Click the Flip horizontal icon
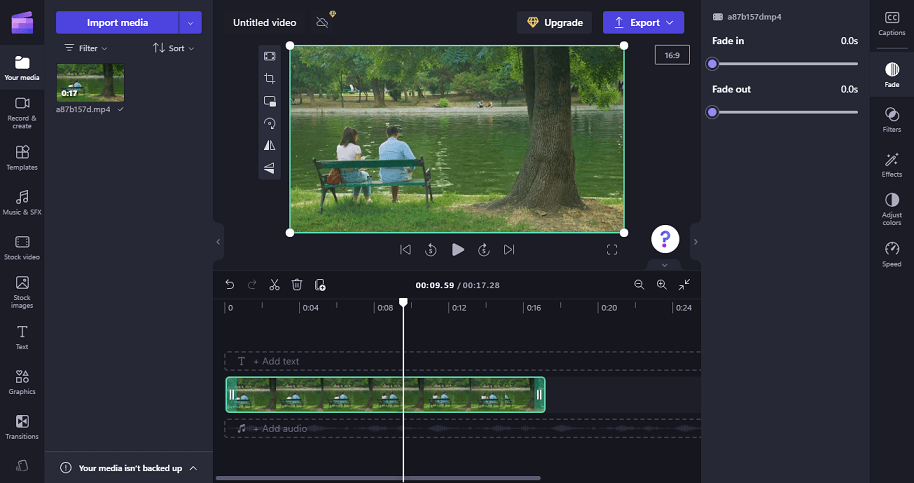Image resolution: width=914 pixels, height=483 pixels. [x=269, y=146]
